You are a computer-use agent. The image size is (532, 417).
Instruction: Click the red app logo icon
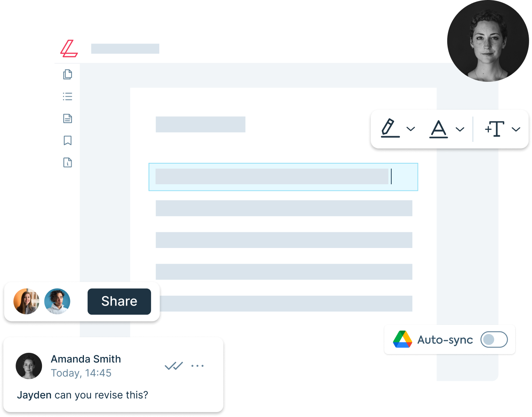pos(69,49)
